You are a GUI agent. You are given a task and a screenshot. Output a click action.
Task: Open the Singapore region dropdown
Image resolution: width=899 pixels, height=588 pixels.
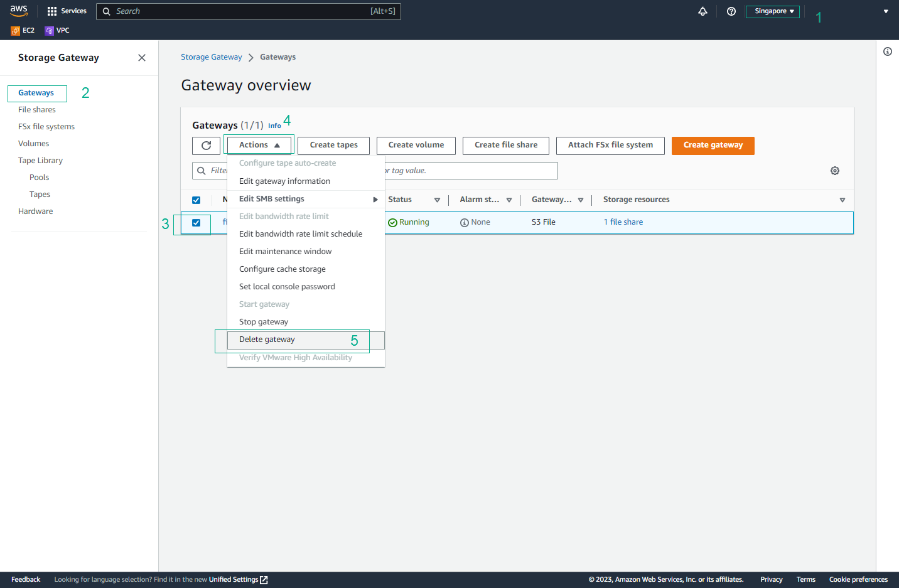773,11
